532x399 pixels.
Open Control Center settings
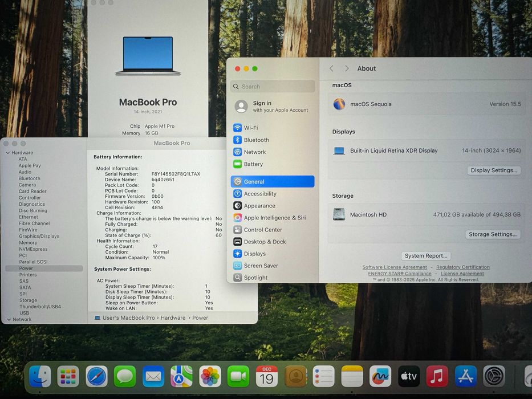point(273,230)
